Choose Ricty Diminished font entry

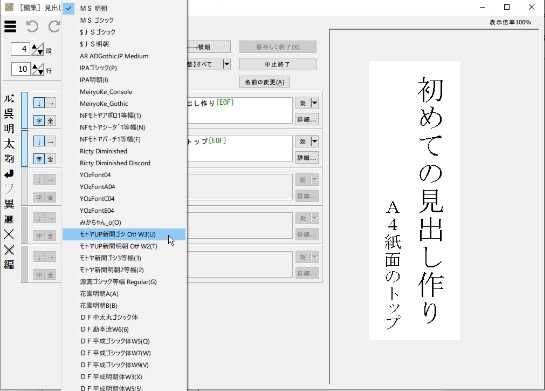[x=124, y=151]
